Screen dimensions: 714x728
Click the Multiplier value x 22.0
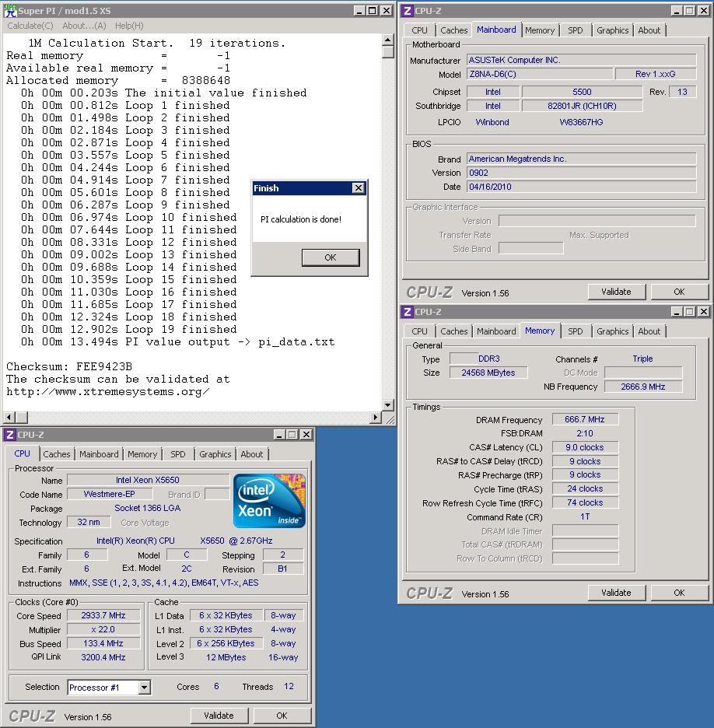pos(103,629)
